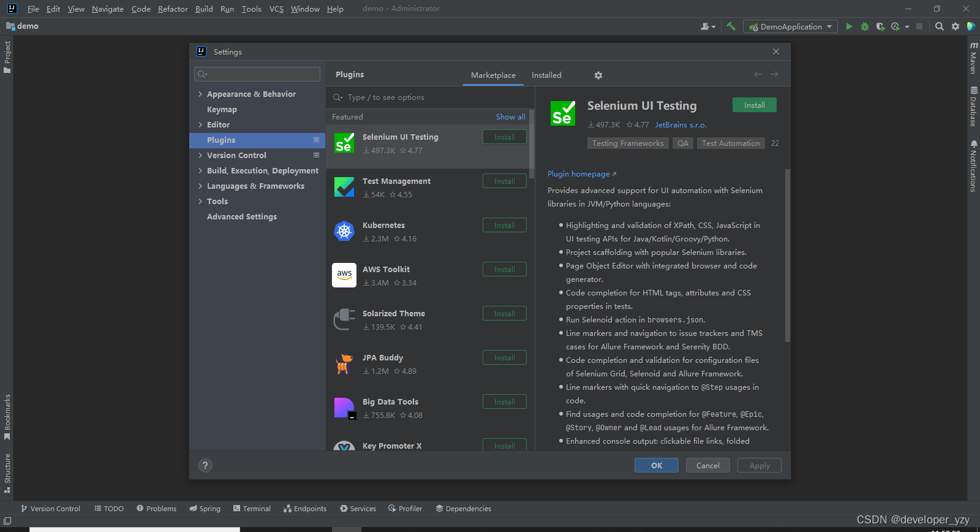Select Test Management plugin icon

pos(344,187)
